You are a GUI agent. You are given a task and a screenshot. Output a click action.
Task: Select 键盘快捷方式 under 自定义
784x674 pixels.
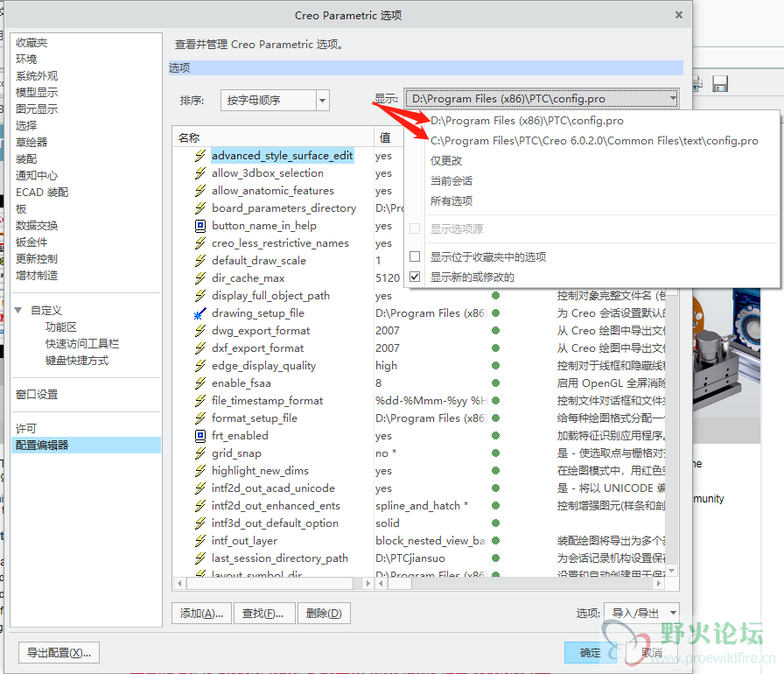(77, 361)
